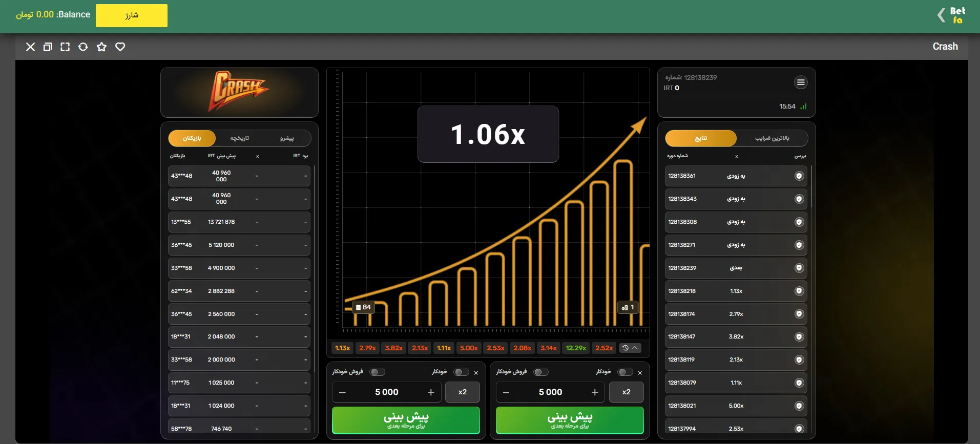Click the verify shield icon for round 128138218
This screenshot has height=444, width=980.
pos(799,291)
